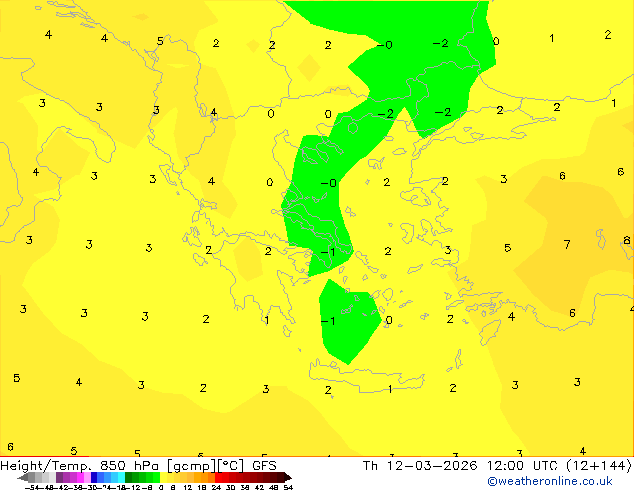Viewport: 634px width, 490px height.
Task: Pick the red legend swatch above 24
Action: pyautogui.click(x=218, y=477)
